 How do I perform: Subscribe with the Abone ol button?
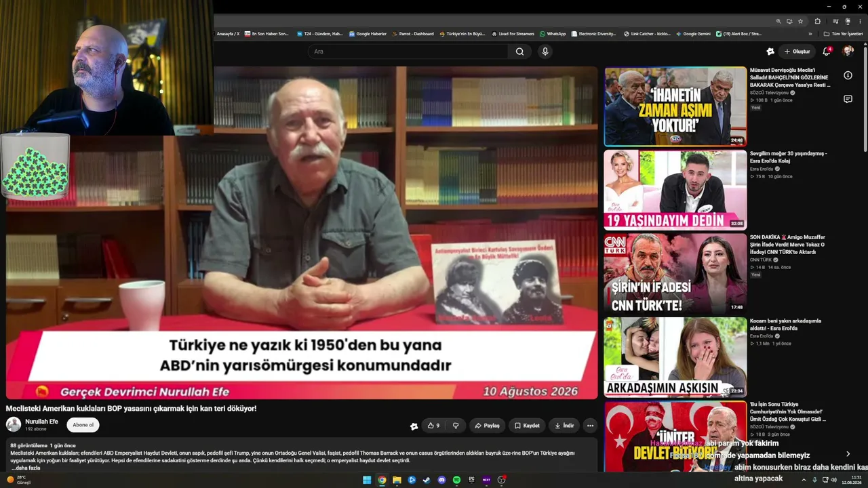tap(83, 425)
